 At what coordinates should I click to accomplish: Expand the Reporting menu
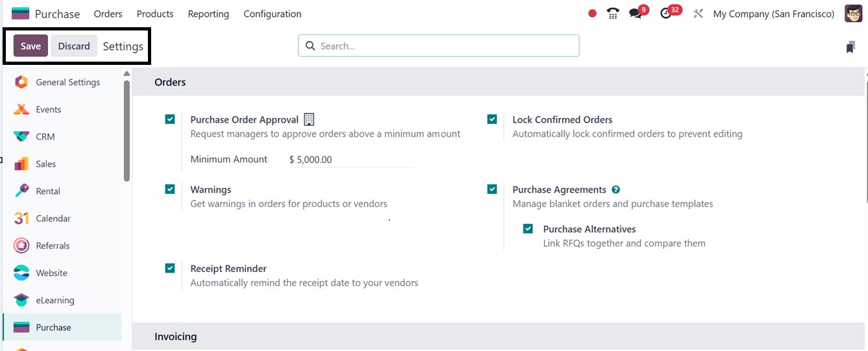pos(208,14)
